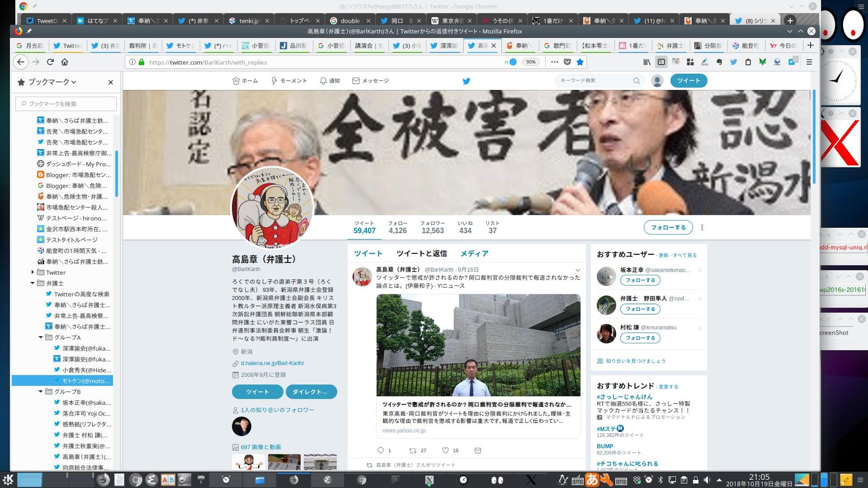
Task: Click the blue bookmark star in URL bar
Action: tap(580, 62)
